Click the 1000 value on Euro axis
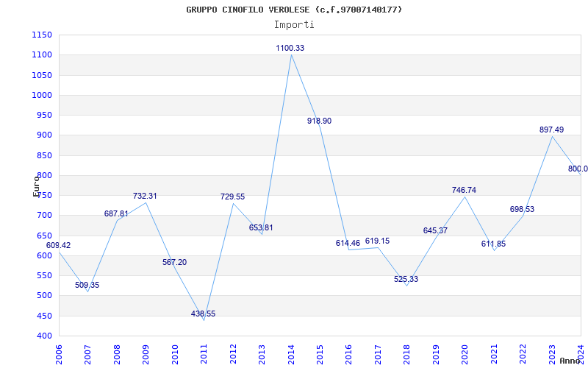 point(42,95)
